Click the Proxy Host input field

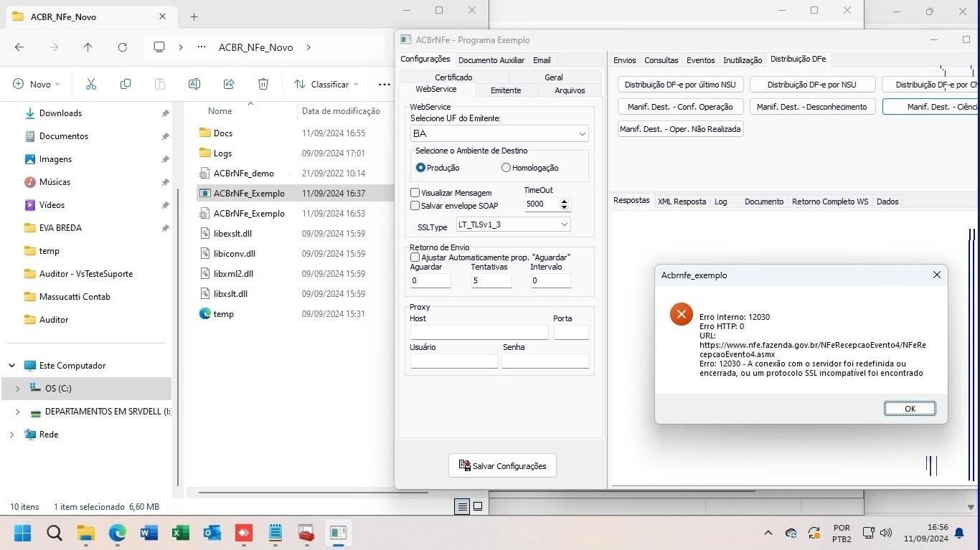tap(479, 332)
